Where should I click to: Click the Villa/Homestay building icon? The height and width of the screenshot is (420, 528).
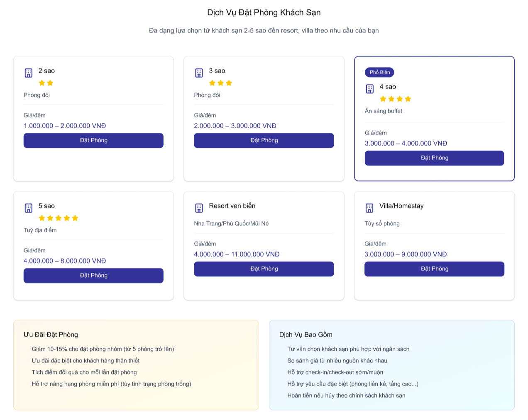(369, 208)
